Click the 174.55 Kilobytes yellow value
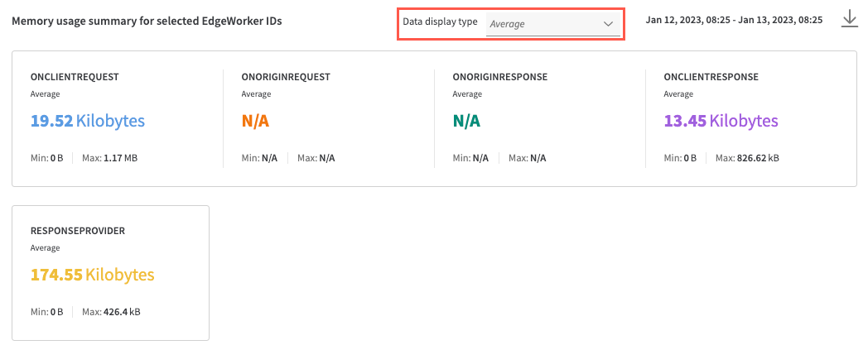This screenshot has height=345, width=868. (92, 275)
